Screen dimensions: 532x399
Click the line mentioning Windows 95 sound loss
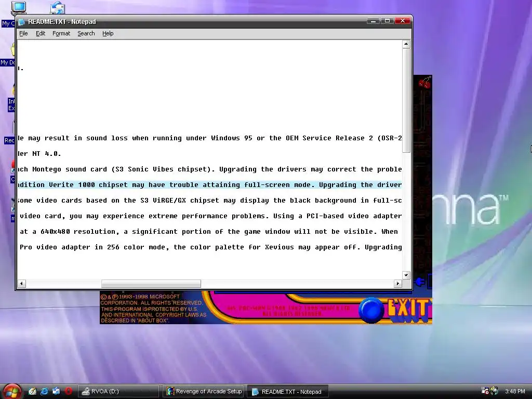tap(210, 138)
